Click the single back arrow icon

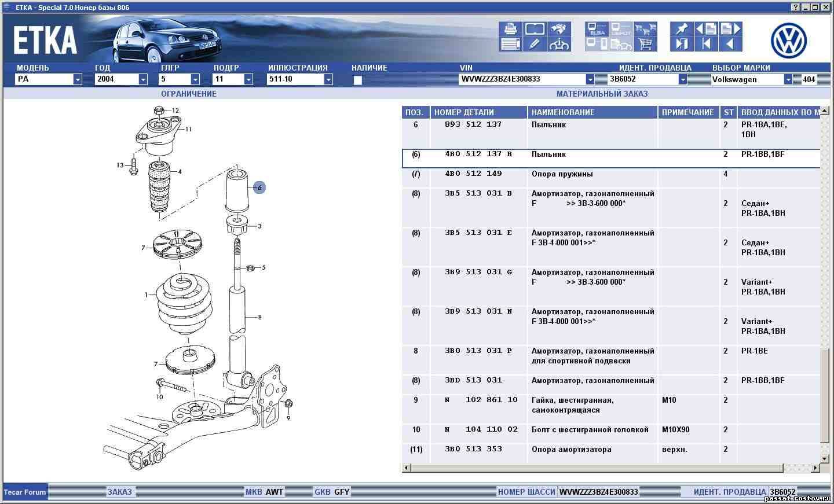[x=730, y=44]
